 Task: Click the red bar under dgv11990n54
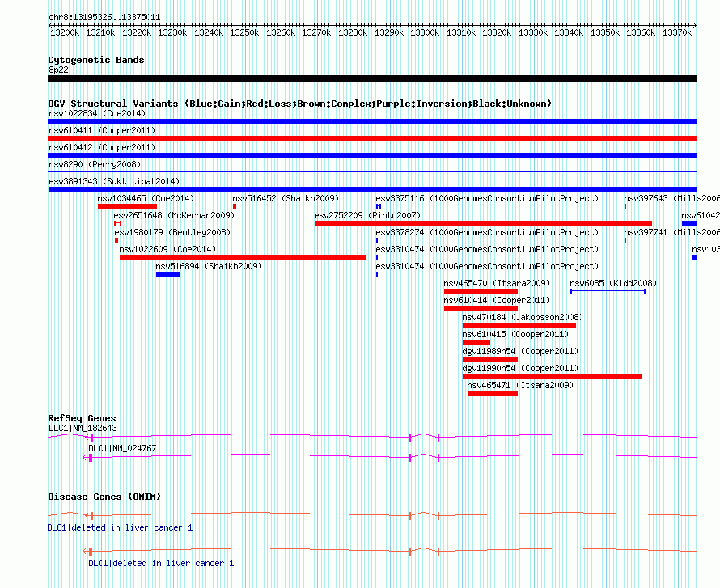[553, 376]
